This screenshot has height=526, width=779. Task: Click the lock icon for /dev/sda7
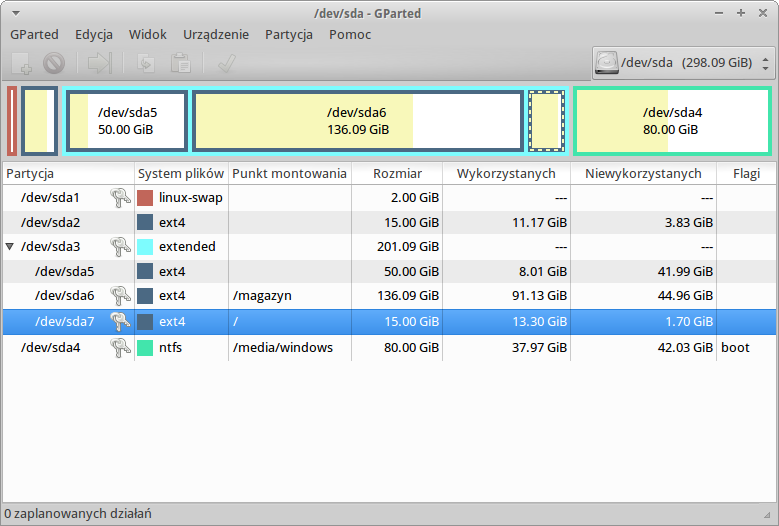[120, 321]
